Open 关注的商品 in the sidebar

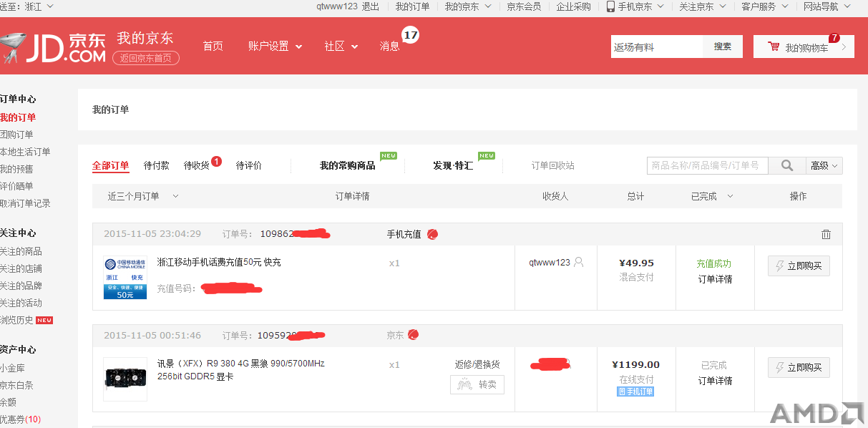click(x=21, y=251)
